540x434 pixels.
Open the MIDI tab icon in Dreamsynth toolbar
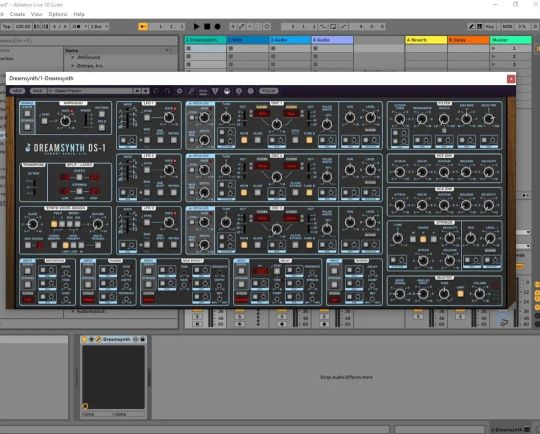[x=203, y=91]
